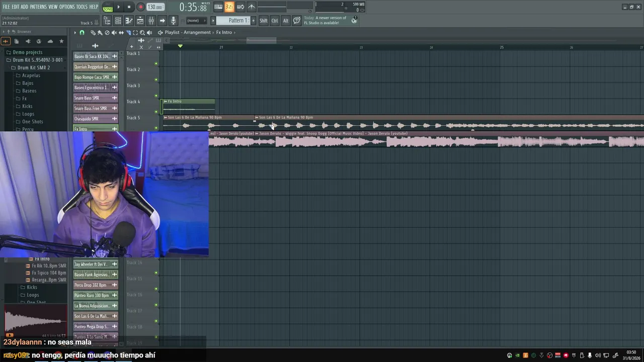Open the Piano Roll from toolbar

129,21
